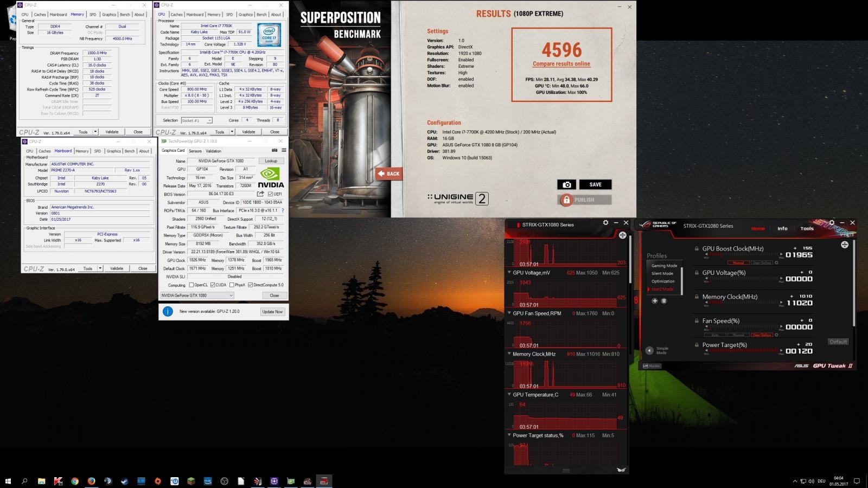This screenshot has width=868, height=488.
Task: Open Tools tab in GPU Tweak II
Action: pyautogui.click(x=807, y=228)
